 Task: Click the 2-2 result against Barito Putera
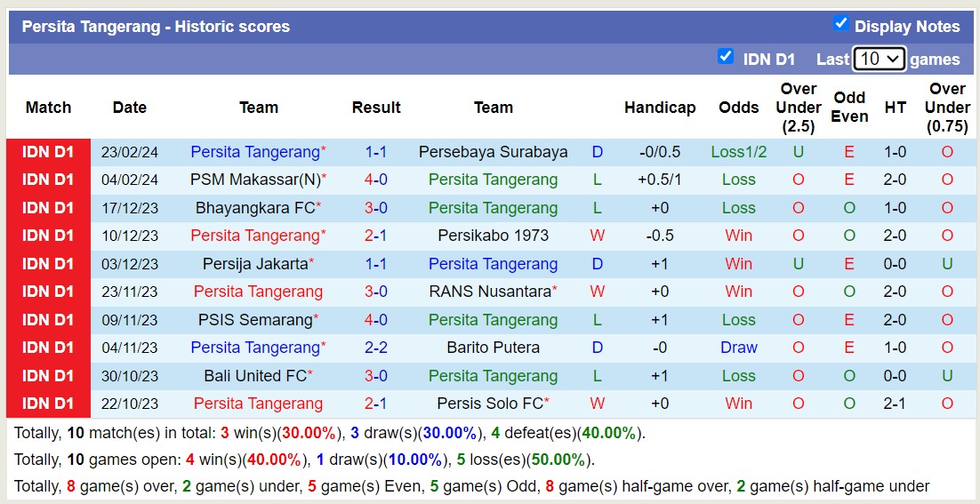coord(375,348)
